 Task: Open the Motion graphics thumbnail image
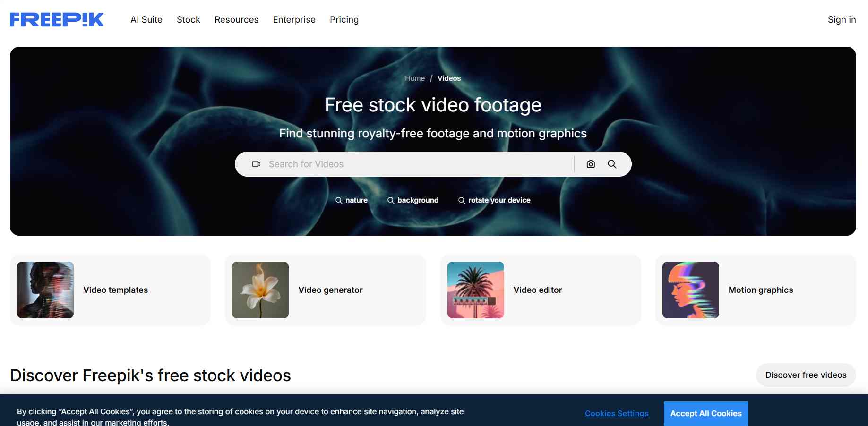(x=690, y=290)
